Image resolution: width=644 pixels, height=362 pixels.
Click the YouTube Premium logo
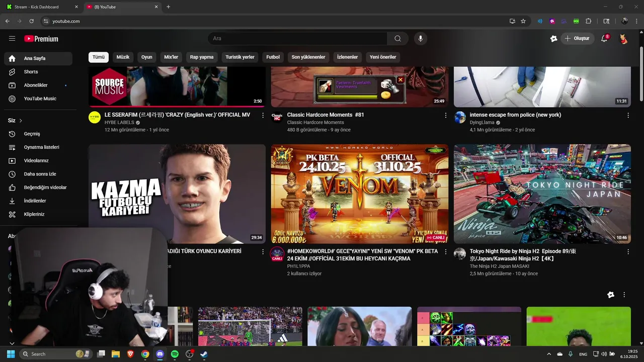(x=41, y=39)
